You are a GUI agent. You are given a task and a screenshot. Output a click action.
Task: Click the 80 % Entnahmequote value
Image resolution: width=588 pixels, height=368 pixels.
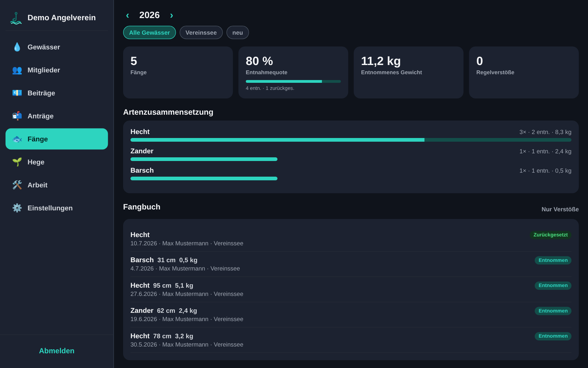[259, 61]
